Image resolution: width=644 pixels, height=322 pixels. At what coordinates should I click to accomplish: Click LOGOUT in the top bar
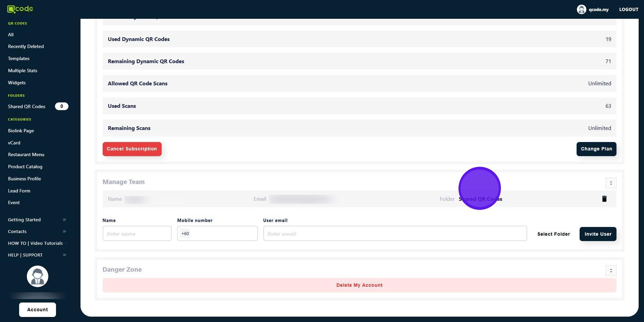point(629,9)
